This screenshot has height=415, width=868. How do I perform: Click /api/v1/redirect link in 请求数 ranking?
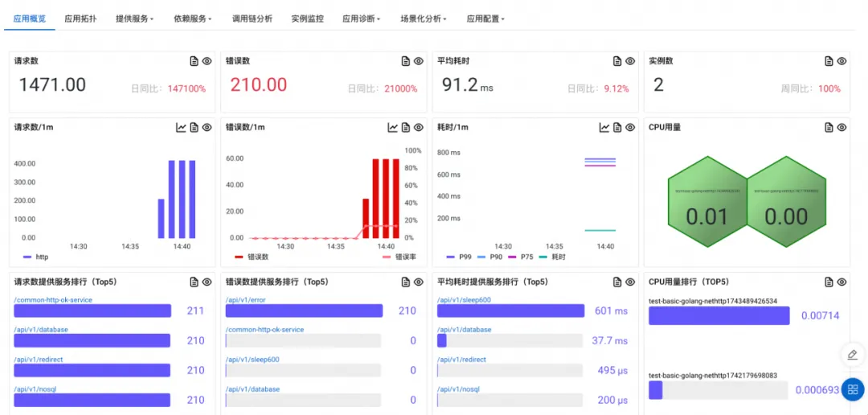[x=39, y=360]
